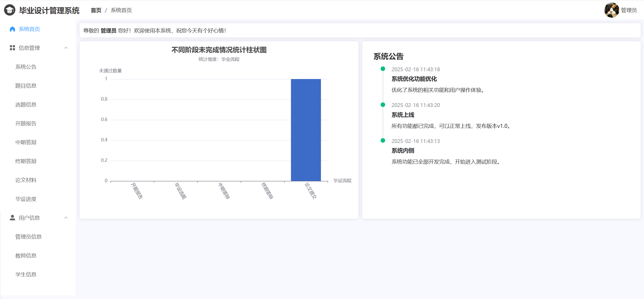Click the home icon beside 系统首页
Image resolution: width=644 pixels, height=299 pixels.
click(x=12, y=29)
